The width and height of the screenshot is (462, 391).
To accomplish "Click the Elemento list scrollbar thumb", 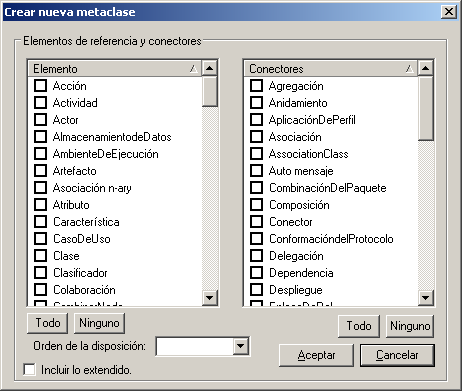I will [x=210, y=91].
